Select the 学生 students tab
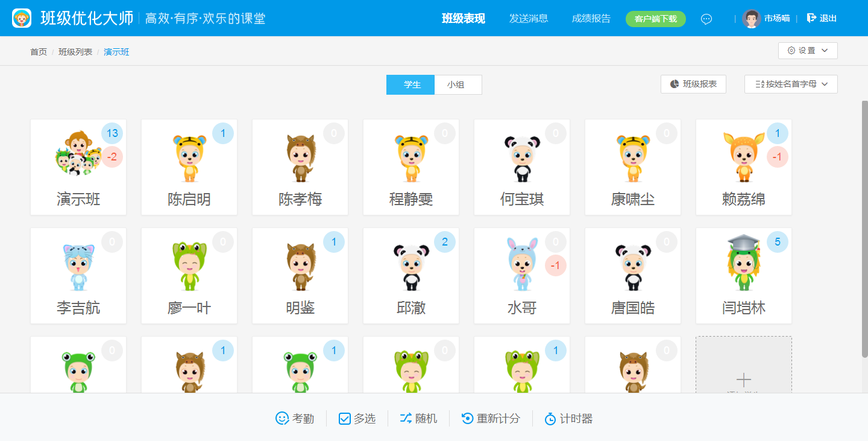 pyautogui.click(x=410, y=84)
